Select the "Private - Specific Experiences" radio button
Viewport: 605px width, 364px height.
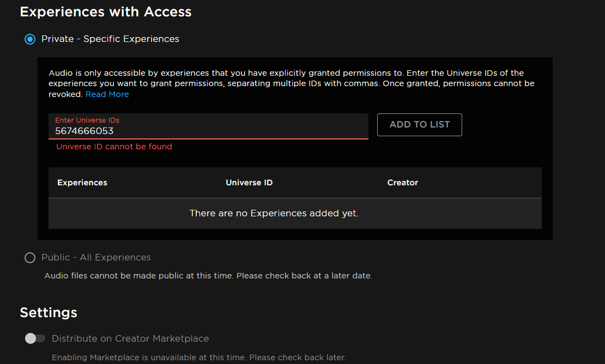30,39
